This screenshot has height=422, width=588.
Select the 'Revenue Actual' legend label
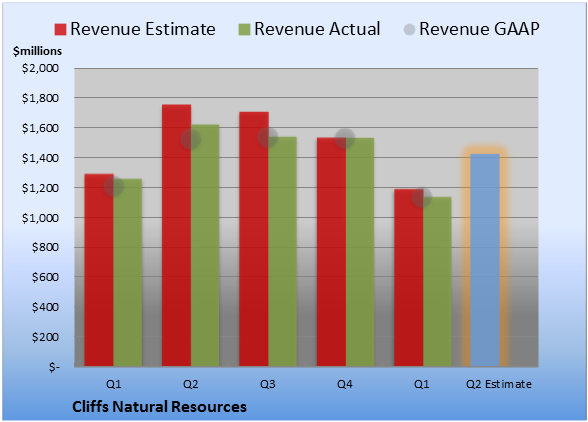(317, 29)
